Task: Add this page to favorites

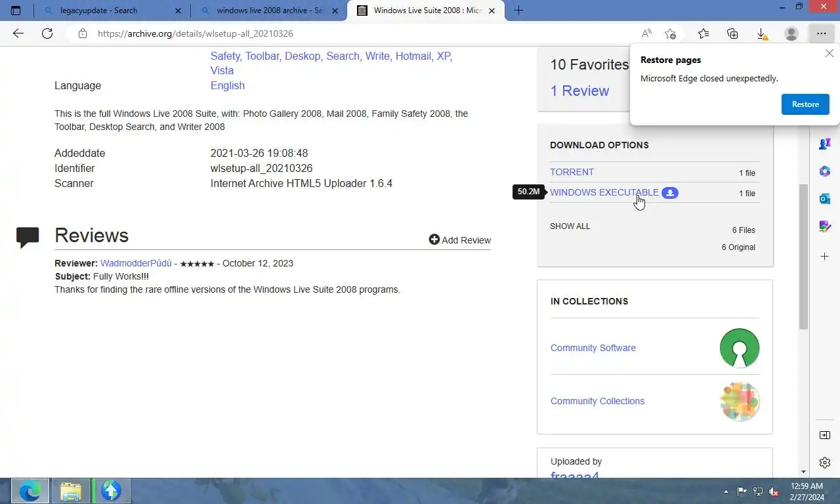Action: [670, 33]
